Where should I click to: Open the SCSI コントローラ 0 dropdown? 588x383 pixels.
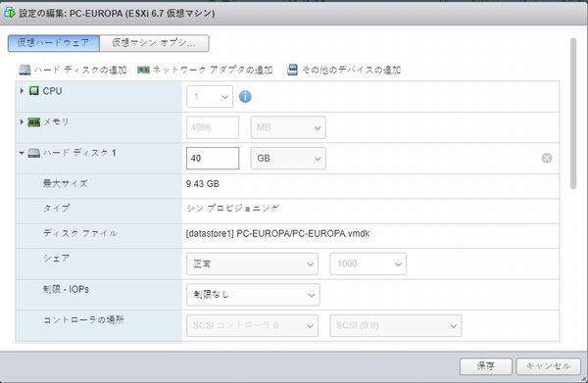coord(253,325)
